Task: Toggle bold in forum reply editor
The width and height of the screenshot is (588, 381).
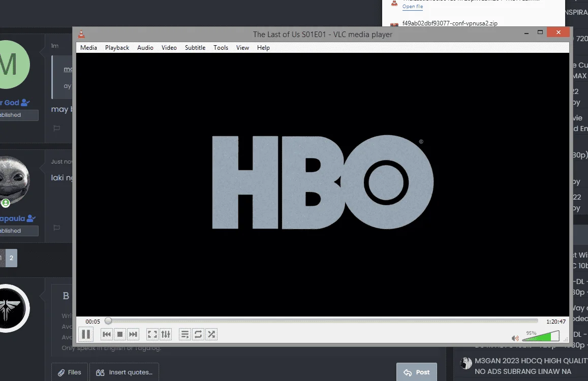Action: (x=66, y=296)
